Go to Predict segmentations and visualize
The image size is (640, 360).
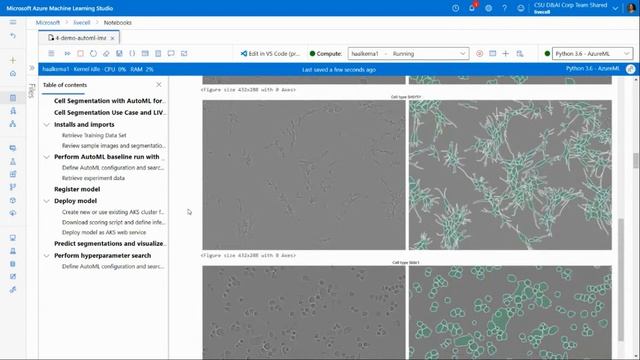coord(109,243)
